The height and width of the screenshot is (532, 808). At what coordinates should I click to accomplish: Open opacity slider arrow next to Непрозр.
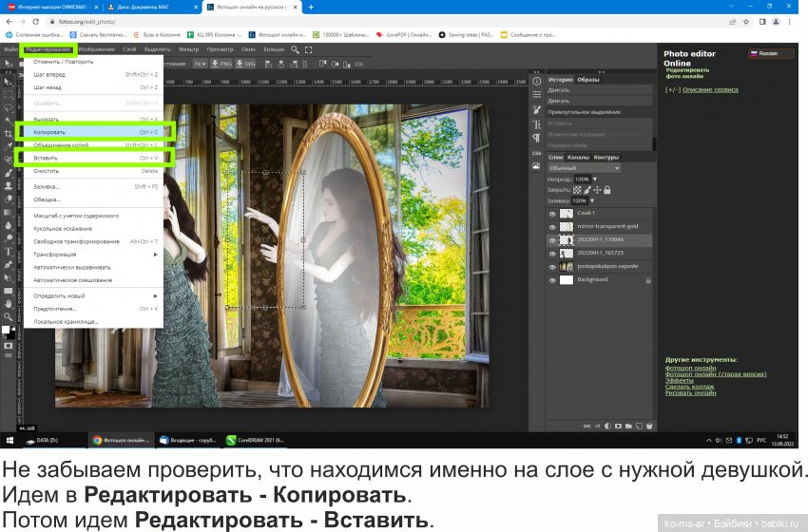[x=595, y=180]
